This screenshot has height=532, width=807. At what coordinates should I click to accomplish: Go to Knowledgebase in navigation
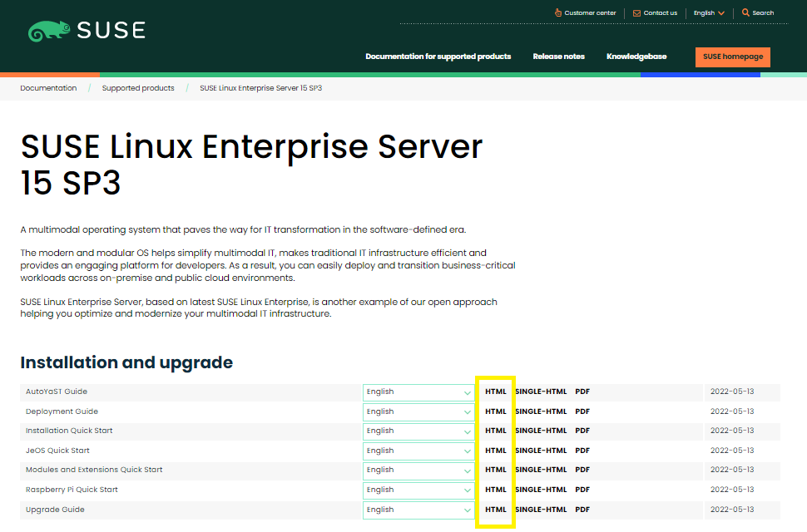coord(636,57)
